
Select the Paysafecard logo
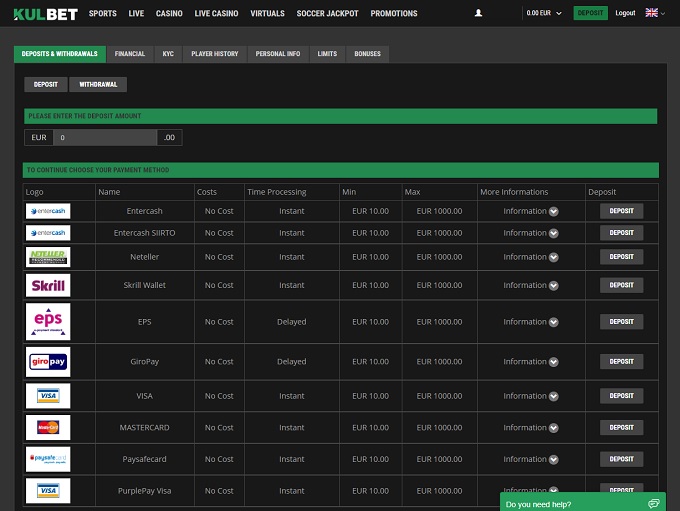coord(48,459)
